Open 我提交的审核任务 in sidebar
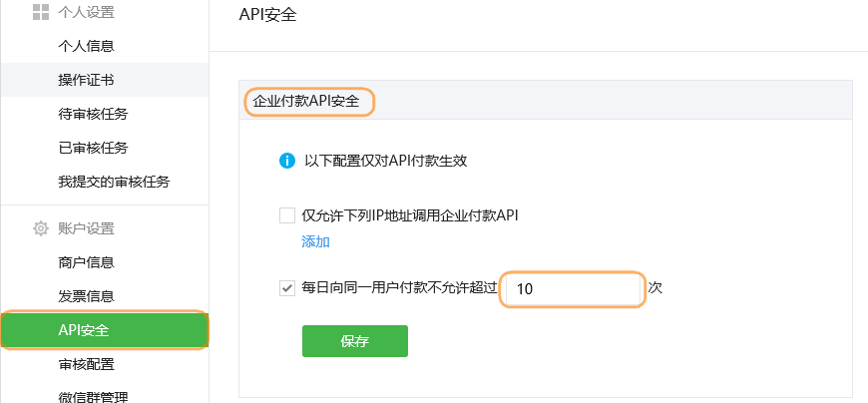 pos(114,182)
